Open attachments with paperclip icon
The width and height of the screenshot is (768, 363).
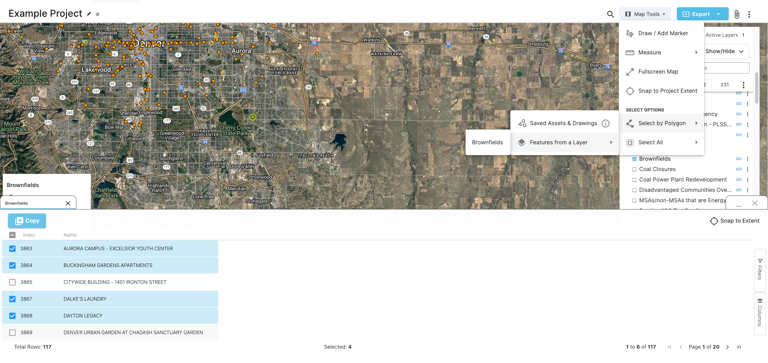(737, 14)
